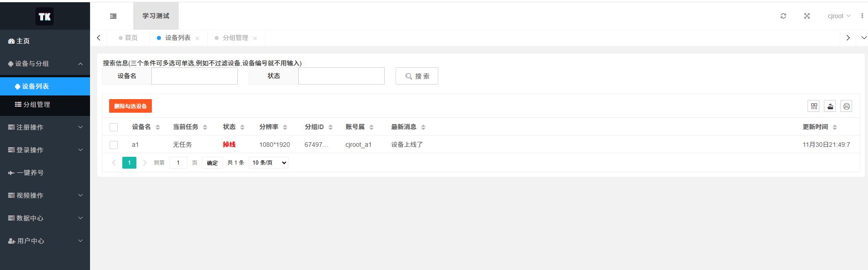The image size is (868, 270).
Task: Focus the 设备名 search input
Action: tap(195, 76)
